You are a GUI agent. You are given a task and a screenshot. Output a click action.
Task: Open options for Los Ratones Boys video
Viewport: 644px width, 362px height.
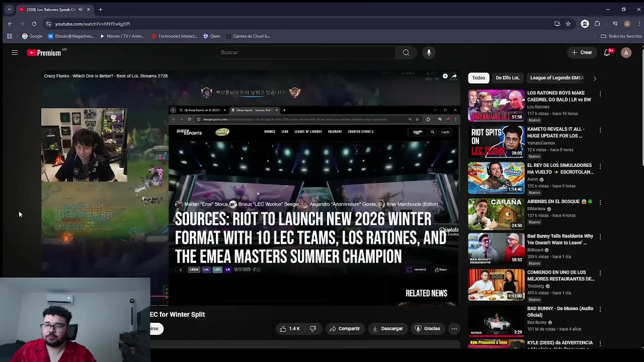point(600,94)
